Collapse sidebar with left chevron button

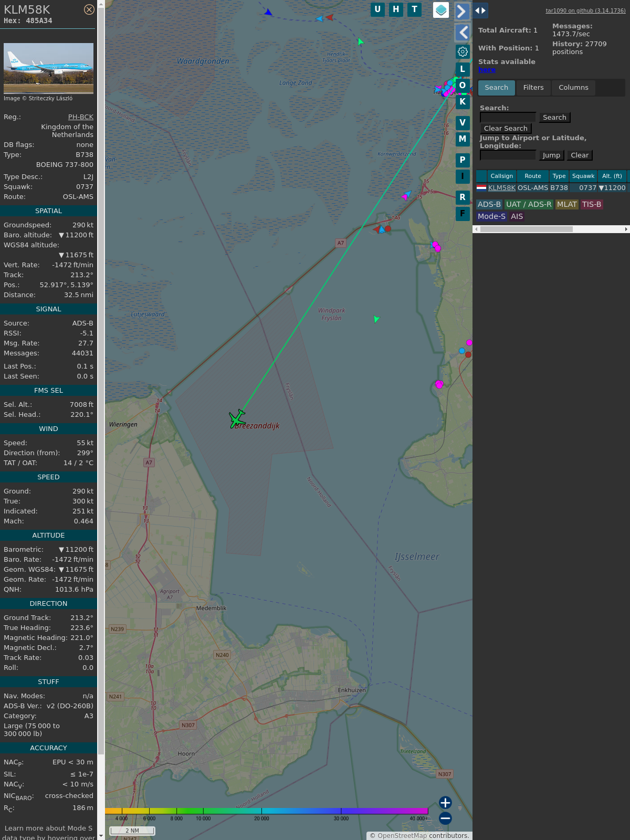pyautogui.click(x=462, y=33)
